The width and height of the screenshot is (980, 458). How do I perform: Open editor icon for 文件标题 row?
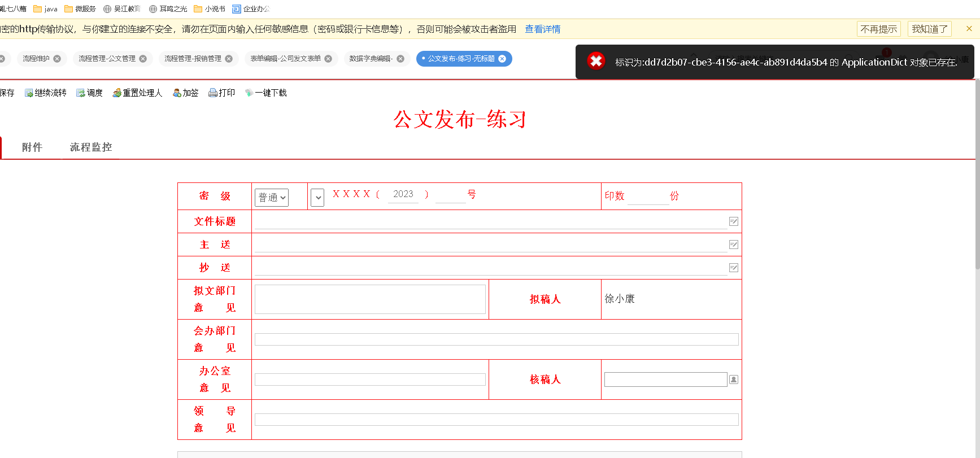(x=734, y=221)
